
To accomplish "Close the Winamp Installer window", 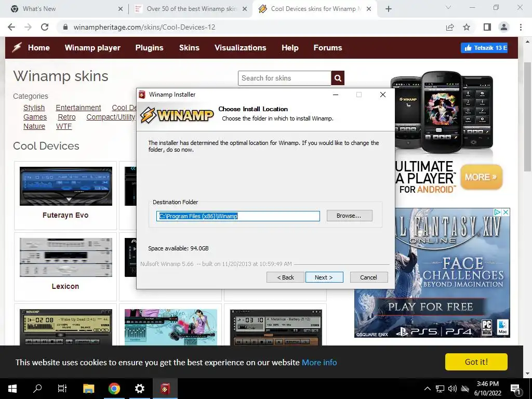I will (x=383, y=95).
